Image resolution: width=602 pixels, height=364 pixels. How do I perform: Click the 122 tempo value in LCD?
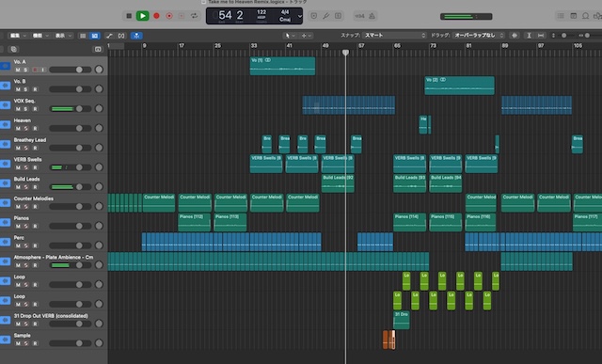(261, 12)
